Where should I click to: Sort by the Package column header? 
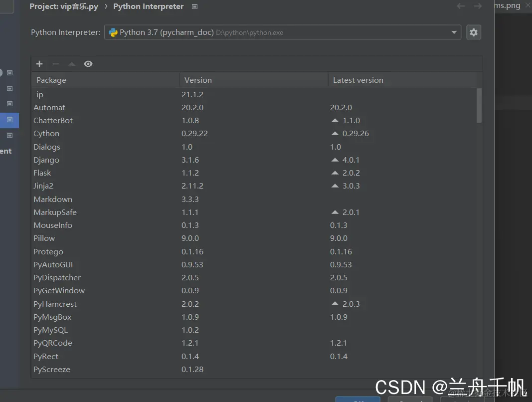(x=106, y=80)
